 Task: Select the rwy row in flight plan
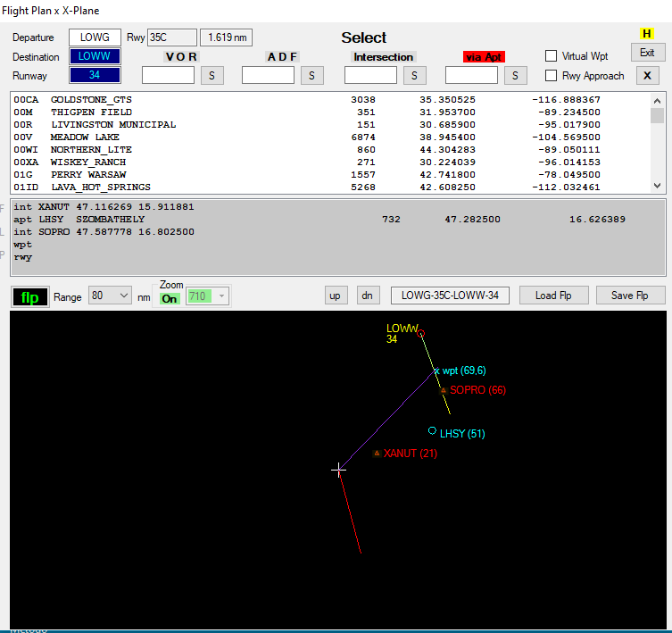coord(337,257)
